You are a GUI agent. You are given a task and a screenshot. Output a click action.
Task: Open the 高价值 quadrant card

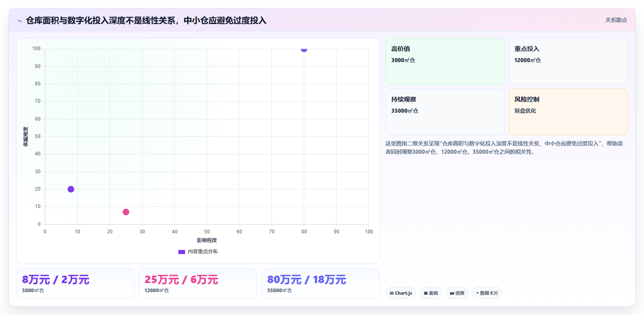[445, 61]
